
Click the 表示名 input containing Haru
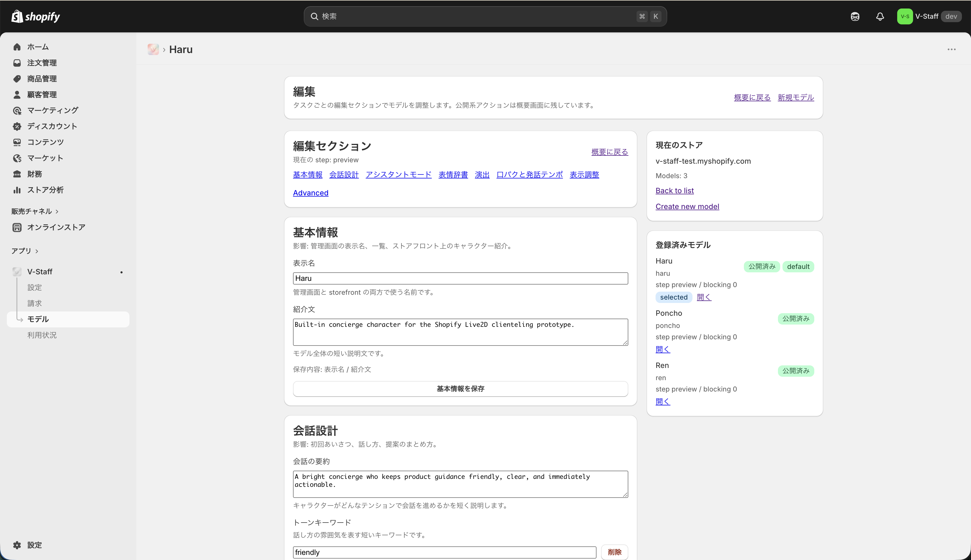tap(460, 279)
